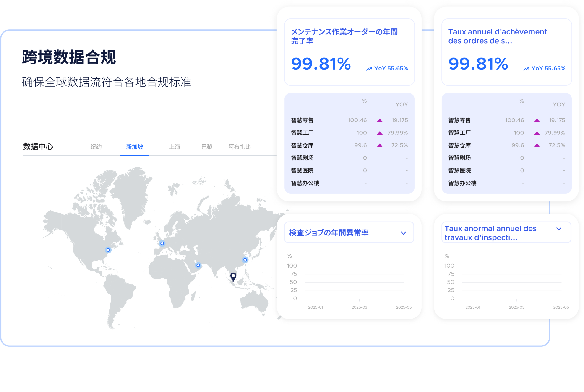The height and width of the screenshot is (392, 584).
Task: Open the 阿布扎比 tab
Action: pos(240,147)
